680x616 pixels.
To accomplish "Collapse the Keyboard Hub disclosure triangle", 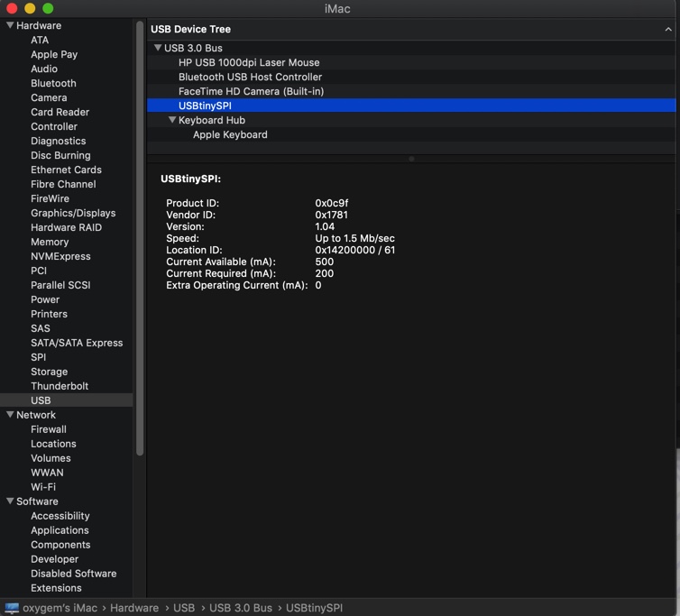I will click(172, 120).
